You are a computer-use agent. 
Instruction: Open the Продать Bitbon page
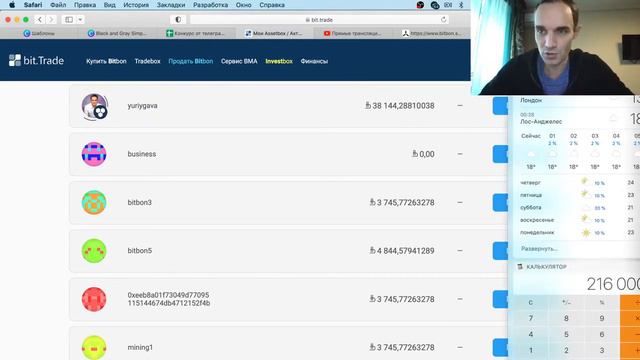(x=191, y=61)
